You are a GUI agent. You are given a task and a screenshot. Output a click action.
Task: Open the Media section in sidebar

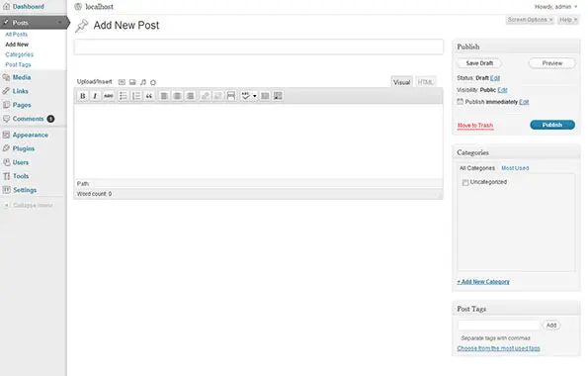22,77
